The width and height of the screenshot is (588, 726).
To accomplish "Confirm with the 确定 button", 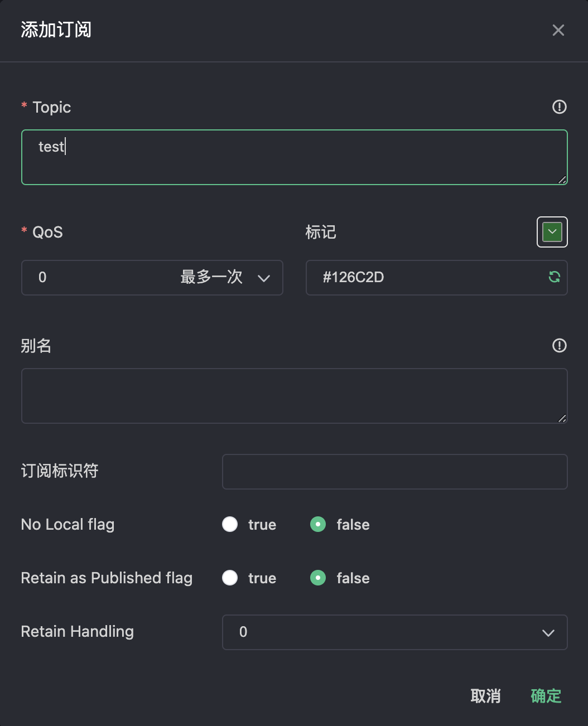I will 546,696.
